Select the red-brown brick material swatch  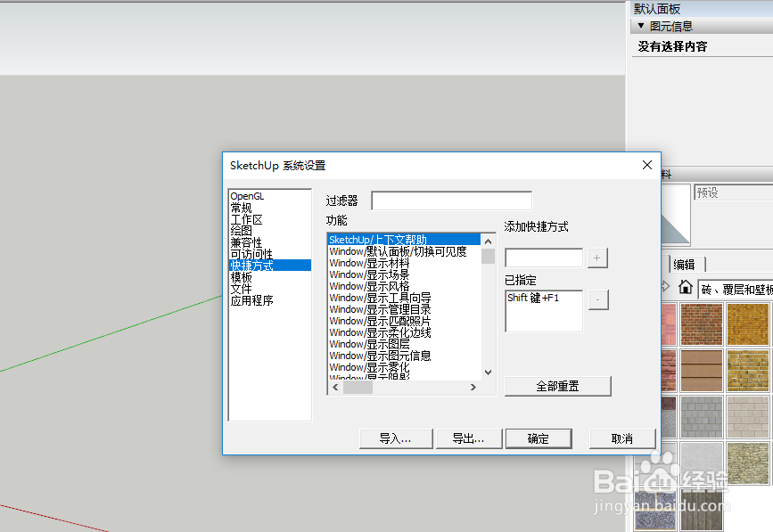click(702, 323)
